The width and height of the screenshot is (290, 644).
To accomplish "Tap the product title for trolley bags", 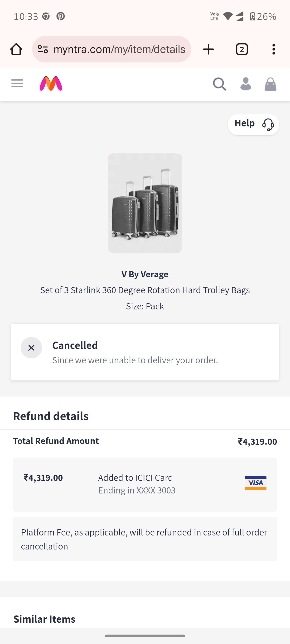I will tap(145, 290).
